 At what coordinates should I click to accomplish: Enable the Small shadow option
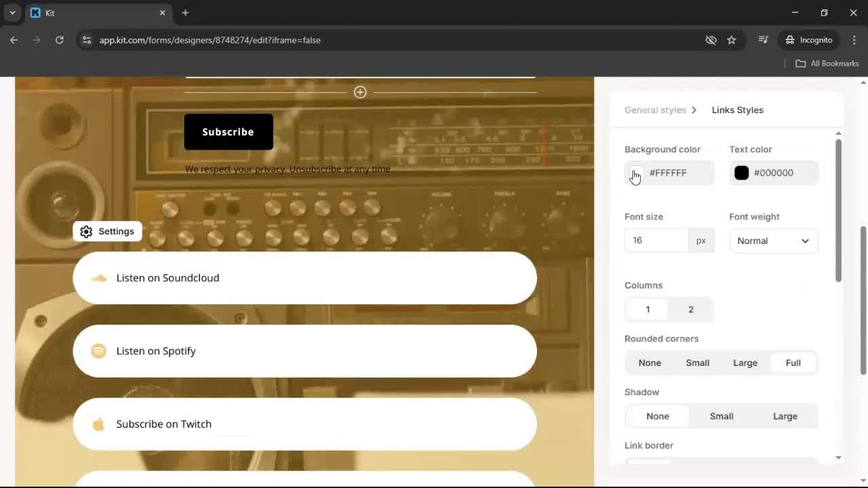pyautogui.click(x=721, y=415)
